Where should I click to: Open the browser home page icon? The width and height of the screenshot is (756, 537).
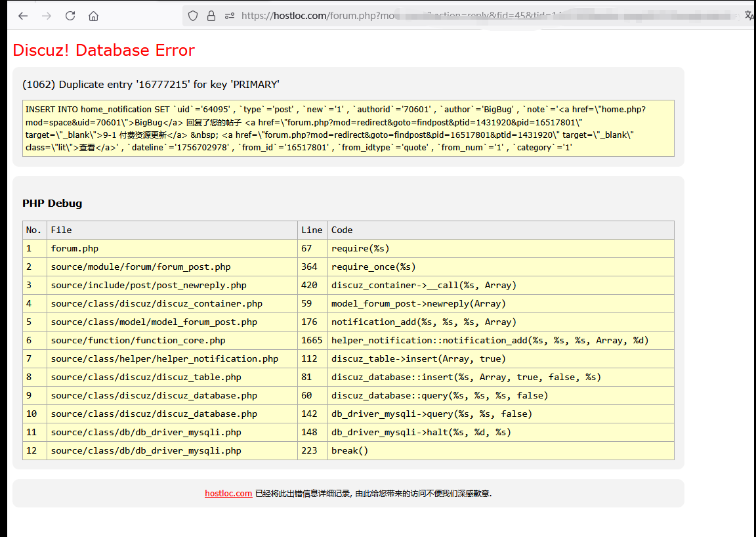pyautogui.click(x=94, y=16)
